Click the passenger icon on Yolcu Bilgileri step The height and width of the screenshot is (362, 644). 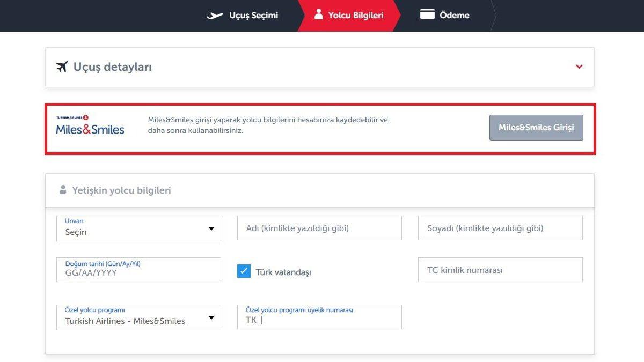[319, 15]
